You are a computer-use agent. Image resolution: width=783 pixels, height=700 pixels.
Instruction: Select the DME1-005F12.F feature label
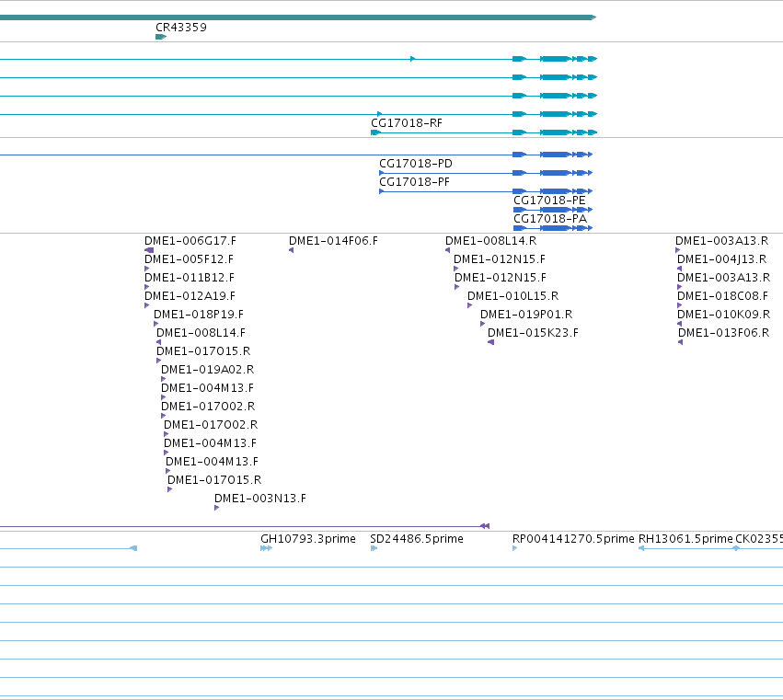[x=189, y=259]
